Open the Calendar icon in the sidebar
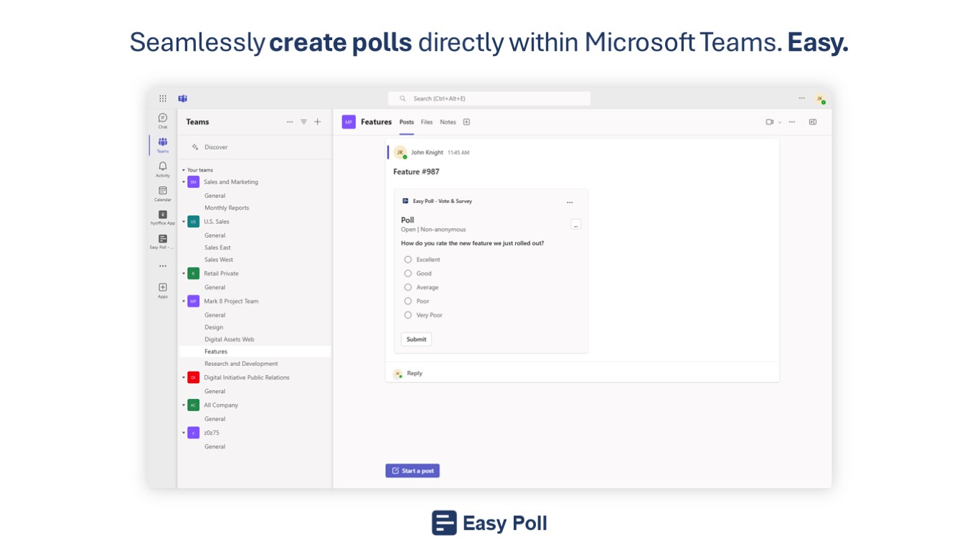The height and width of the screenshot is (551, 980). point(163,192)
